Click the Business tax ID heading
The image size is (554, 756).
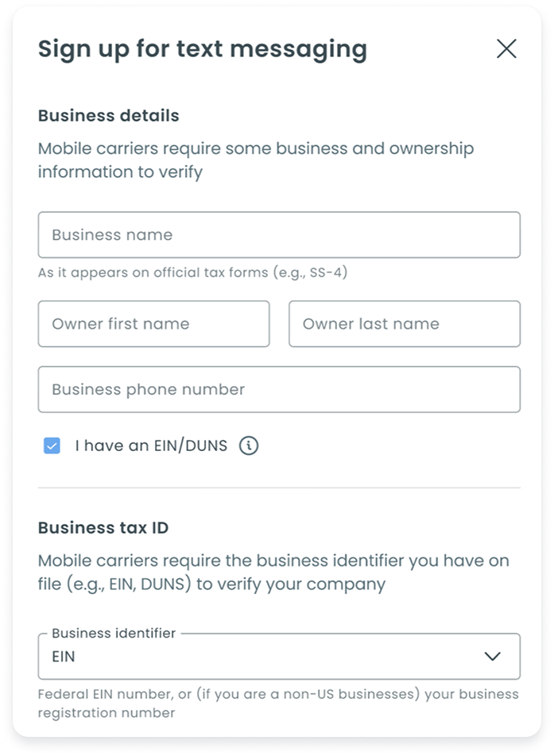pyautogui.click(x=103, y=528)
